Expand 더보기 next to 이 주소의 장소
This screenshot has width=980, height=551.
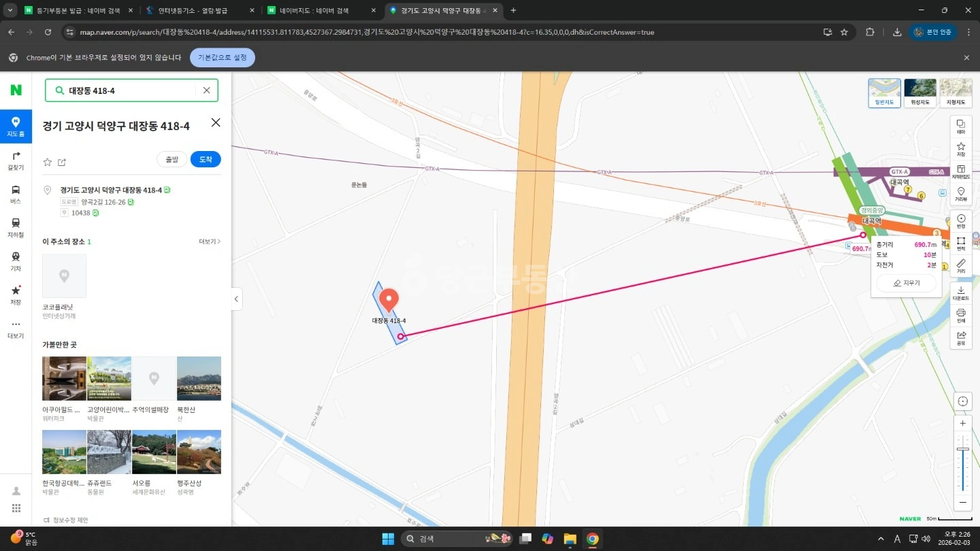pyautogui.click(x=210, y=241)
